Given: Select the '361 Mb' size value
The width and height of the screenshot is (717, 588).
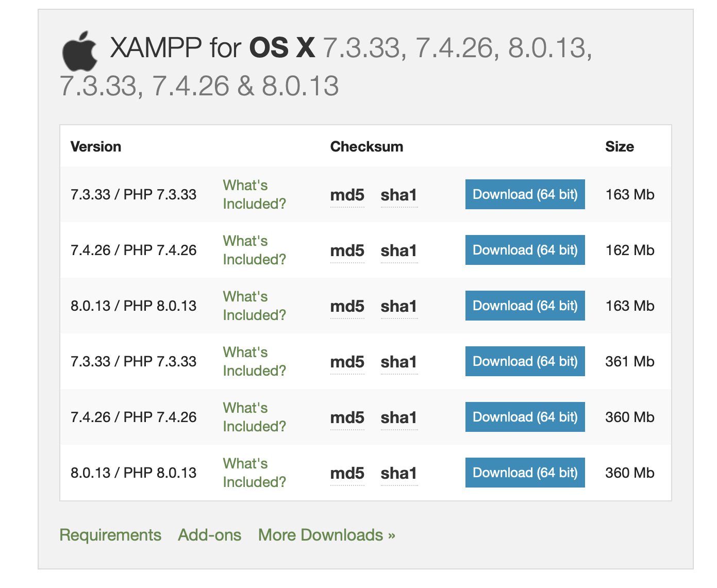Looking at the screenshot, I should click(x=630, y=361).
